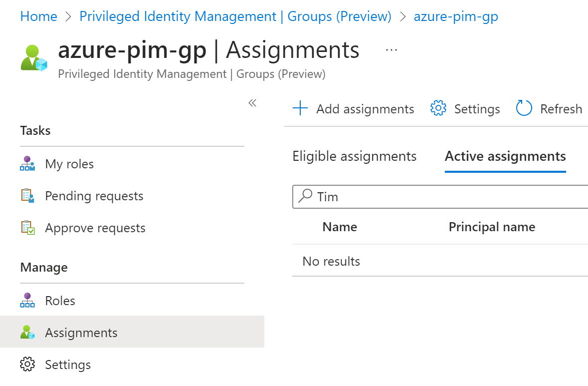588x386 pixels.
Task: Sort by the Principal name column header
Action: coord(492,227)
